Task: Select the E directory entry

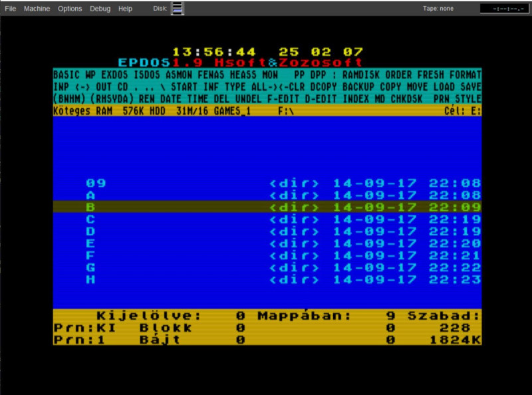Action: (267, 243)
